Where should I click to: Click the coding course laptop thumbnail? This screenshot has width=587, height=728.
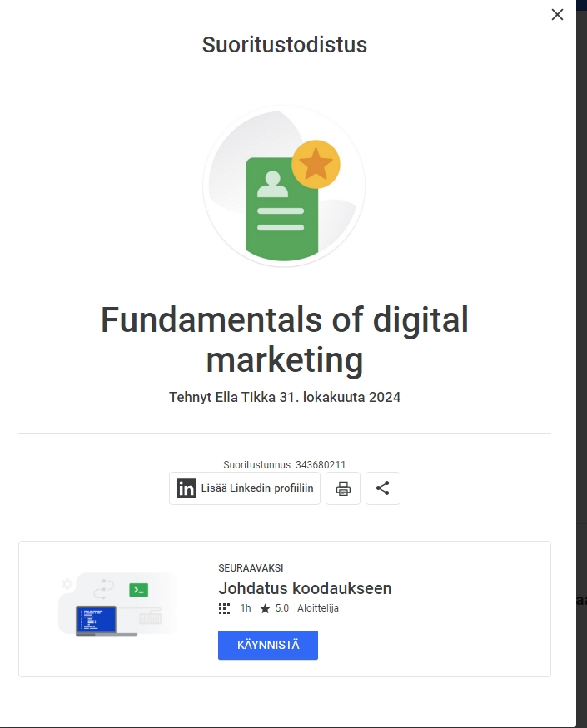97,621
